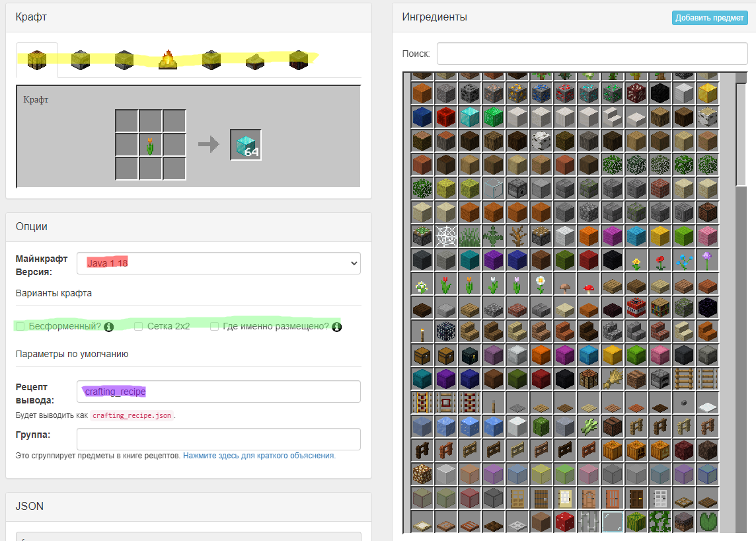Select the melon block ingredient
Viewport: 756px width, 541px height.
coord(636,522)
